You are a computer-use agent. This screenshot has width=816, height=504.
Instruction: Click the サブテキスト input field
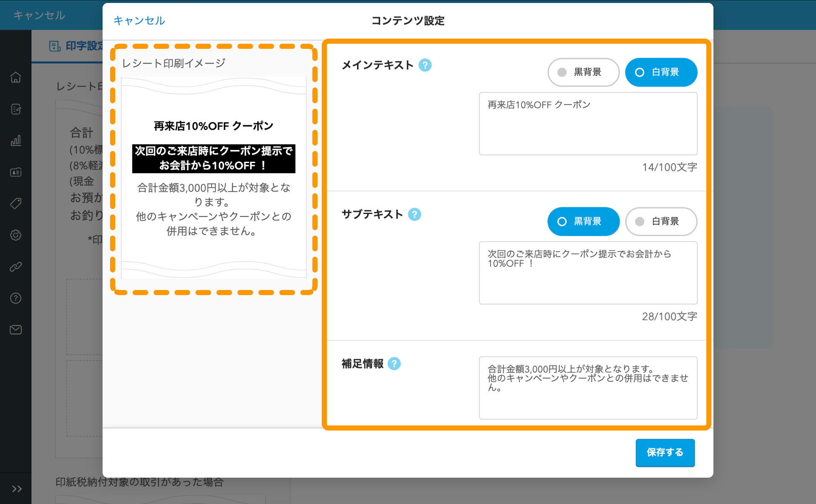tap(588, 273)
